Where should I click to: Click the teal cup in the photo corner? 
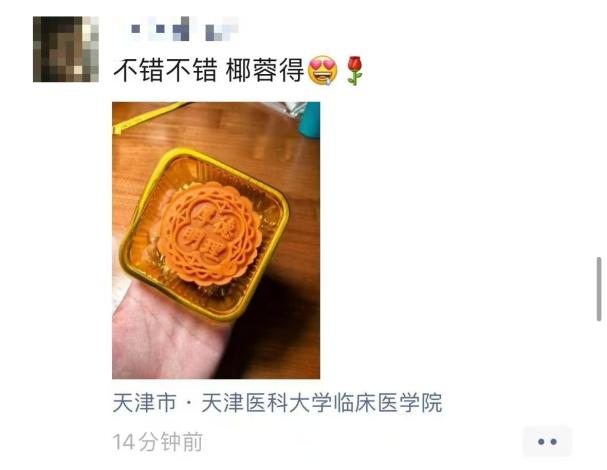[x=310, y=120]
